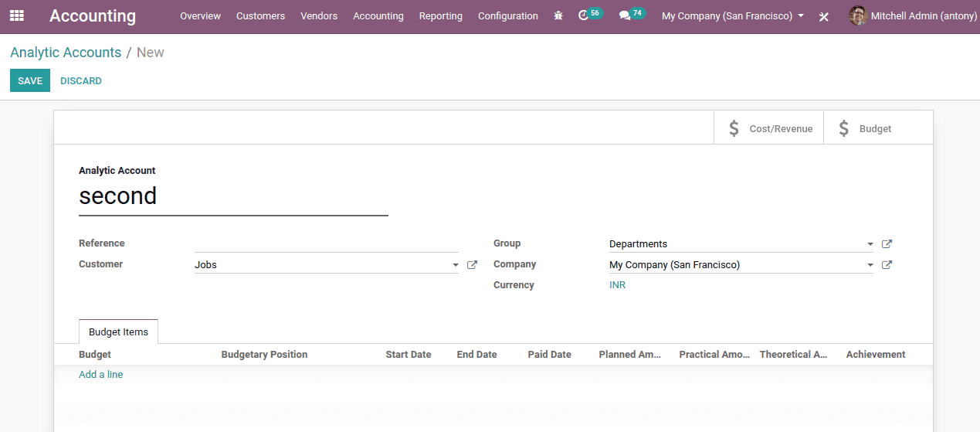Open My Company (San Francisco) company switcher
Viewport: 980px width, 432px height.
point(733,15)
